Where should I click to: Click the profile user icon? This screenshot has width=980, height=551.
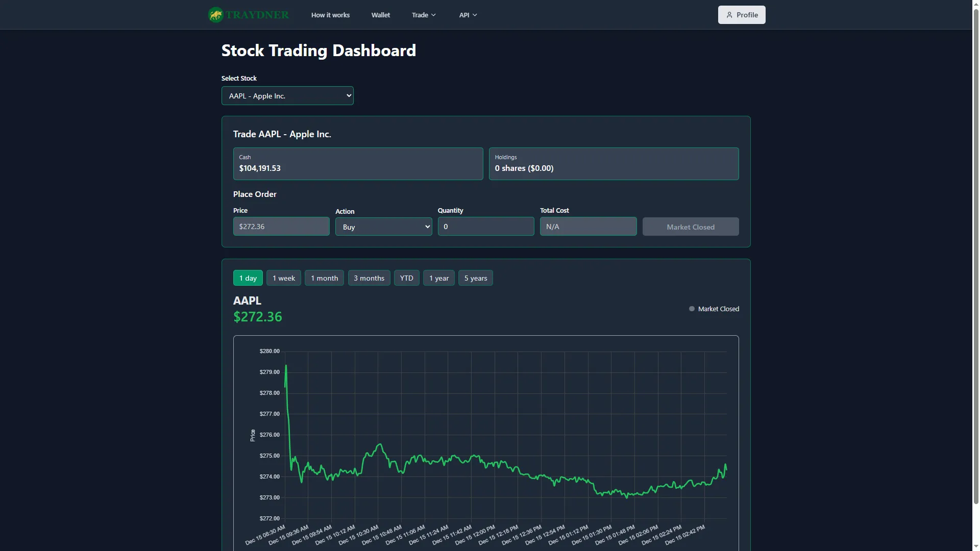point(729,15)
